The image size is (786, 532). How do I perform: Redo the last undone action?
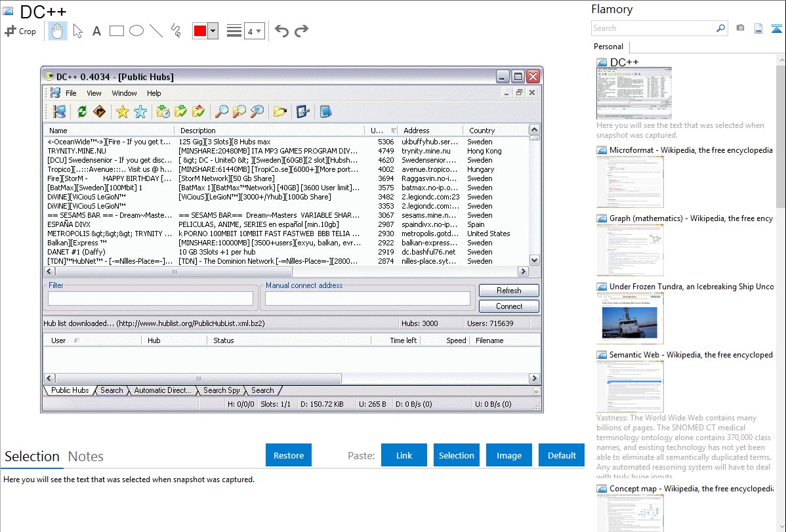[x=301, y=31]
